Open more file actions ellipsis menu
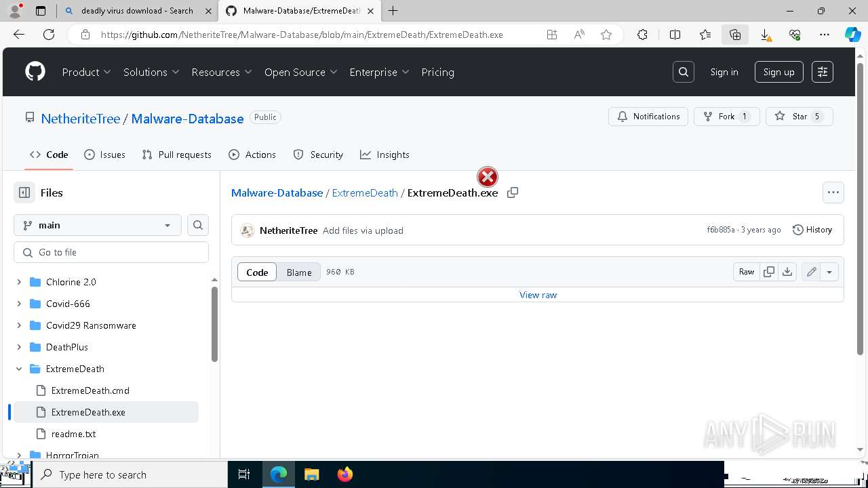Image resolution: width=868 pixels, height=488 pixels. point(833,192)
